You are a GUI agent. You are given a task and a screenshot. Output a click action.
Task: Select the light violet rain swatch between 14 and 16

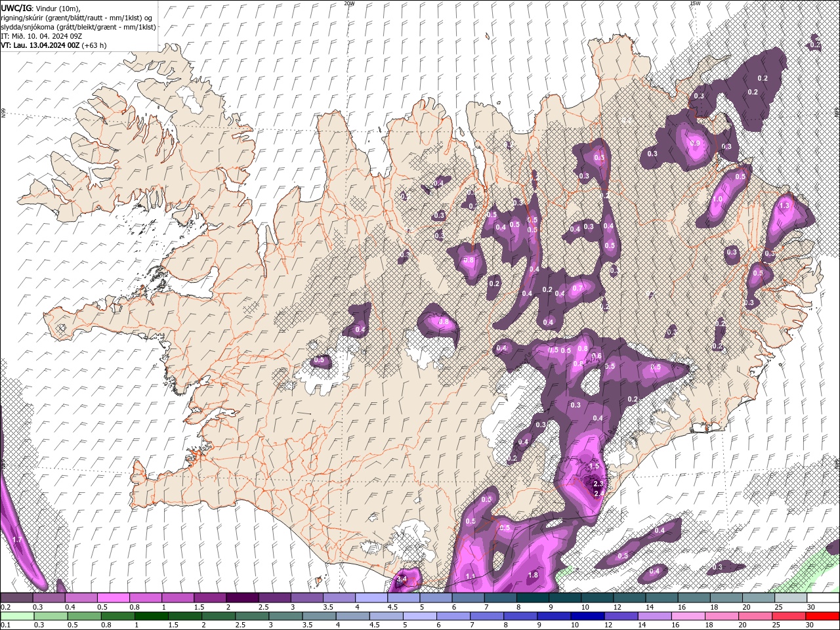click(x=654, y=616)
